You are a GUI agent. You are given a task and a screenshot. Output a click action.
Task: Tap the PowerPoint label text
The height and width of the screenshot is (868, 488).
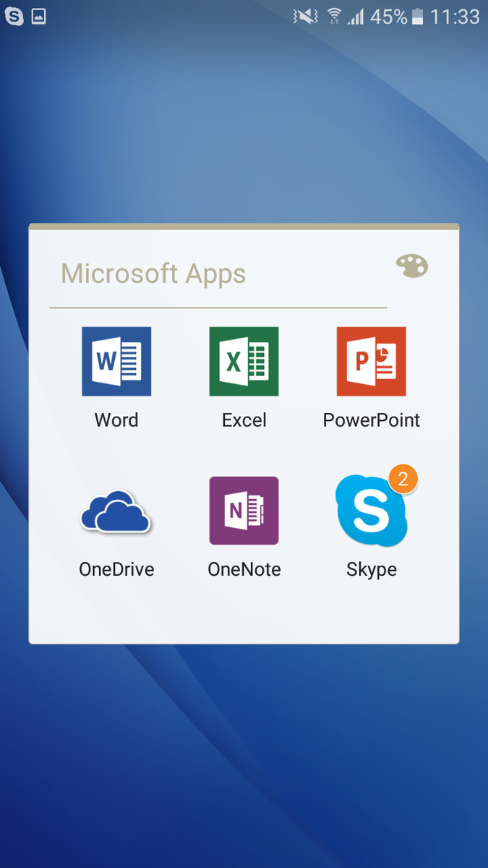(372, 420)
